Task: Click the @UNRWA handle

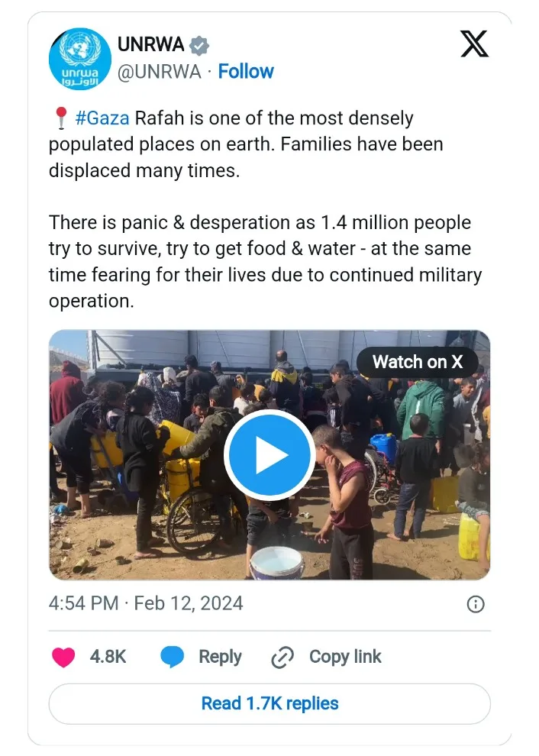Action: (x=159, y=72)
